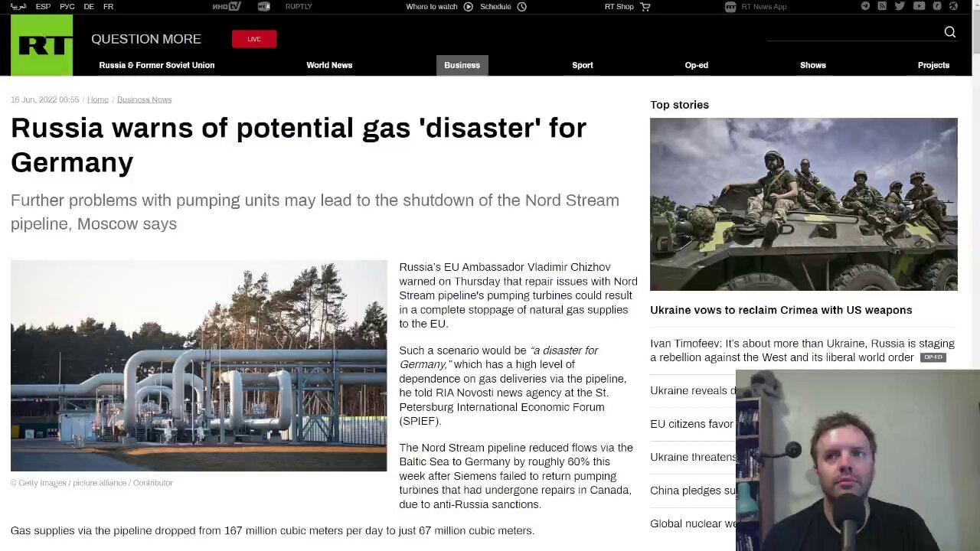Open the RT Shop link
This screenshot has height=551, width=980.
pos(619,6)
